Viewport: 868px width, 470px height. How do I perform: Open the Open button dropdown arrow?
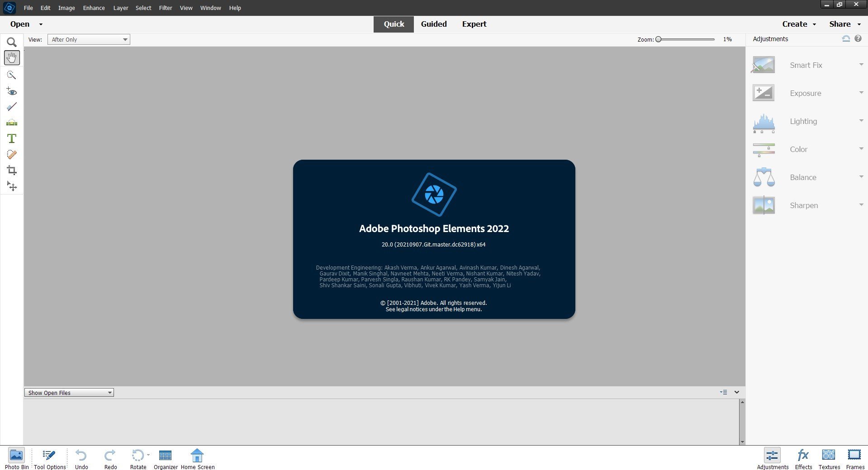[x=41, y=24]
